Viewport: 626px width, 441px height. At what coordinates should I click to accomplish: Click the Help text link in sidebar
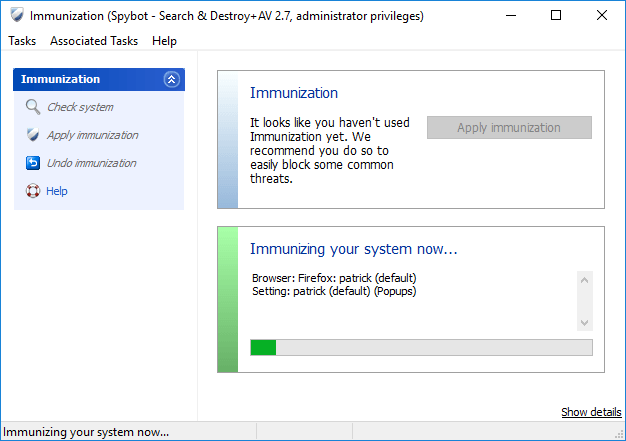click(57, 191)
